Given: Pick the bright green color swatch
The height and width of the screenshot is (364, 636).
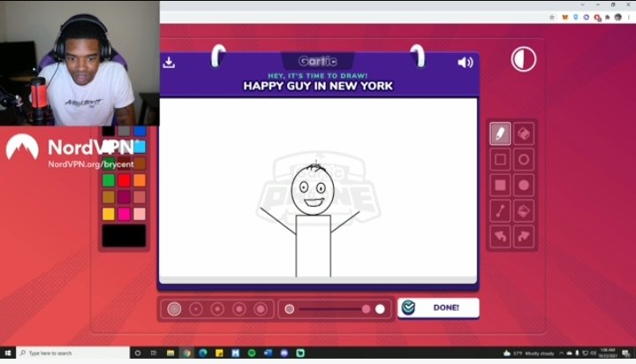Looking at the screenshot, I should click(x=109, y=180).
